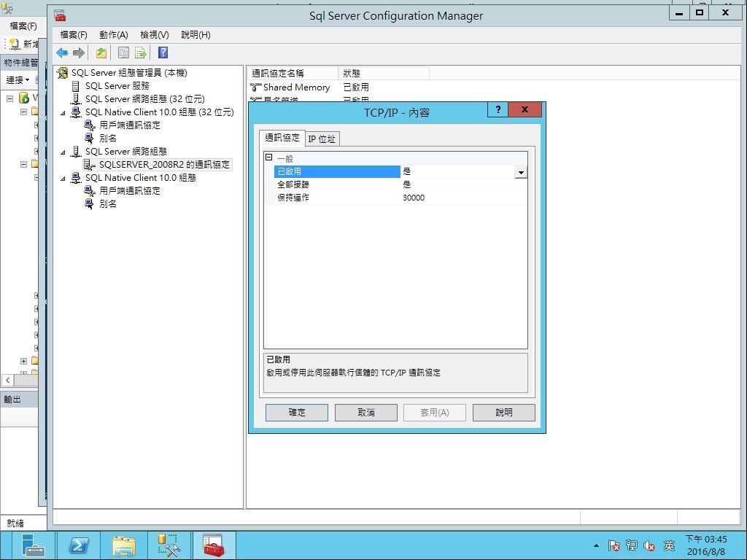Open the 檔案(F) menu in Configuration Manager

point(74,35)
